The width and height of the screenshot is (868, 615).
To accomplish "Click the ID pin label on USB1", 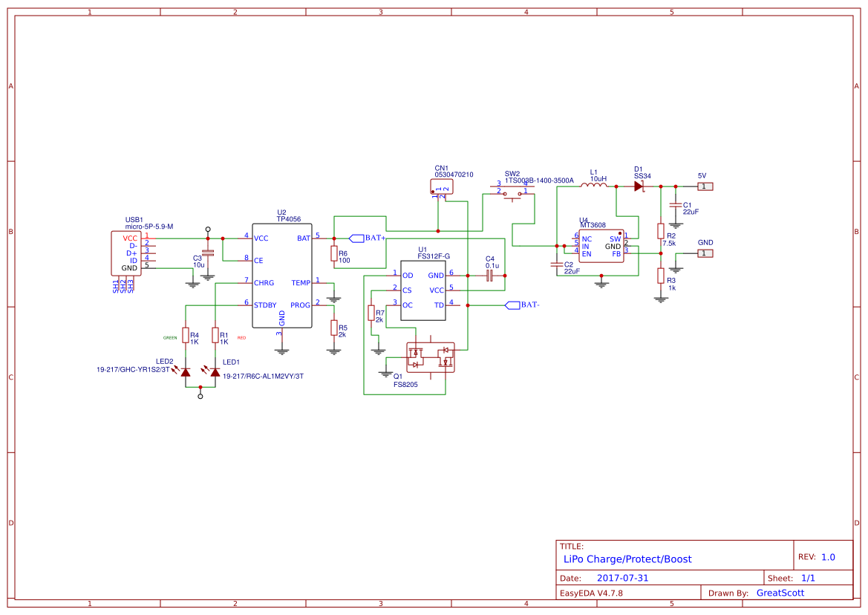I will (x=134, y=261).
